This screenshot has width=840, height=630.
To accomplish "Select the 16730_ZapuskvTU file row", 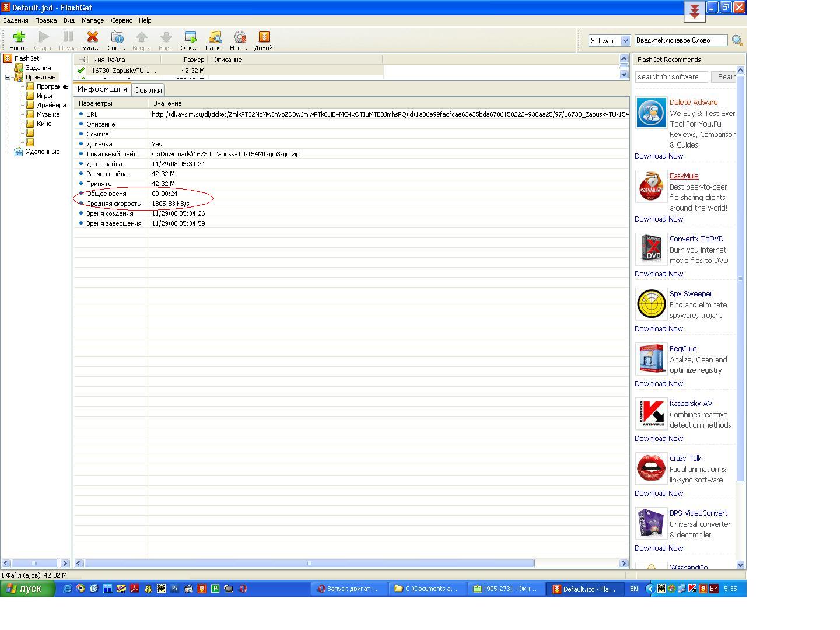I will pos(229,70).
